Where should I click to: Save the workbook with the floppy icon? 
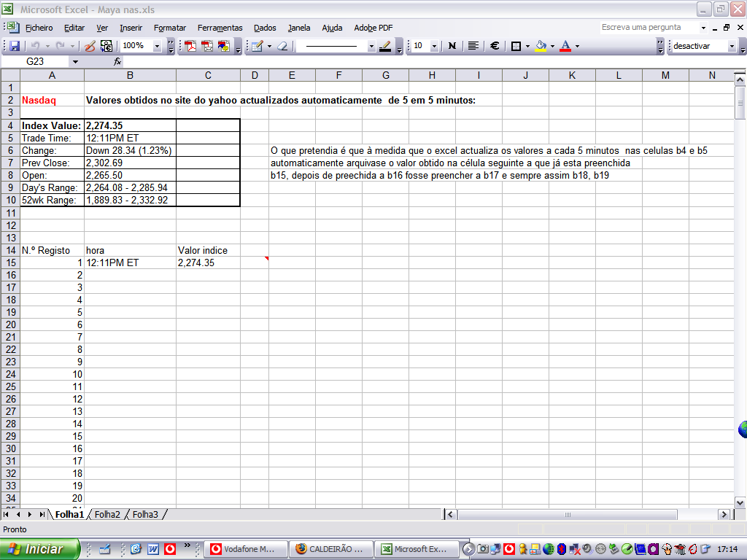click(15, 46)
